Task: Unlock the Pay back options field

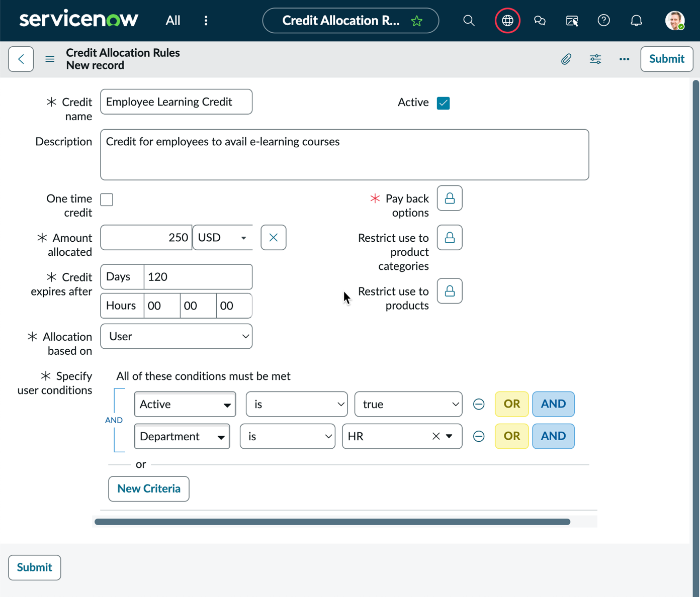Action: pos(450,198)
